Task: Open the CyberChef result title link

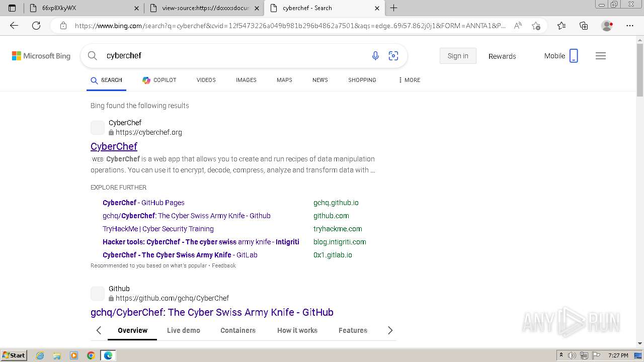Action: (x=114, y=146)
